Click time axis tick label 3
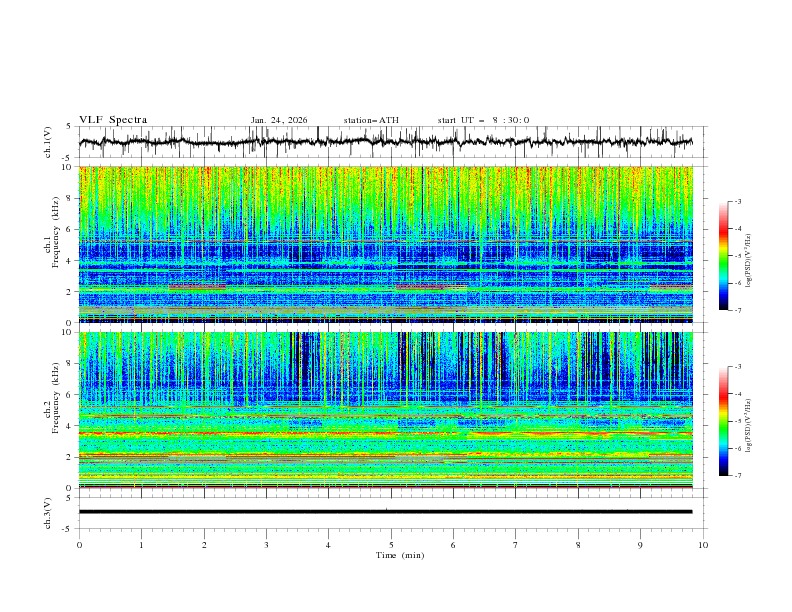 [266, 545]
